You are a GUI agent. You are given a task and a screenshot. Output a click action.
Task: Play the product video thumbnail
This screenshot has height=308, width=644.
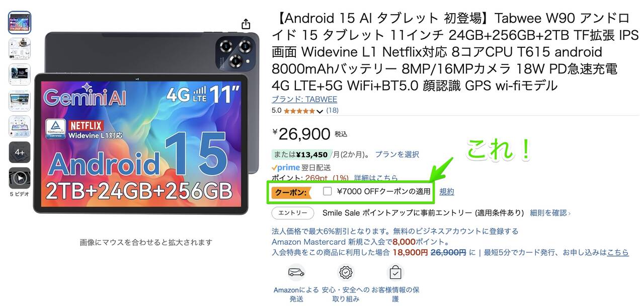(20, 178)
